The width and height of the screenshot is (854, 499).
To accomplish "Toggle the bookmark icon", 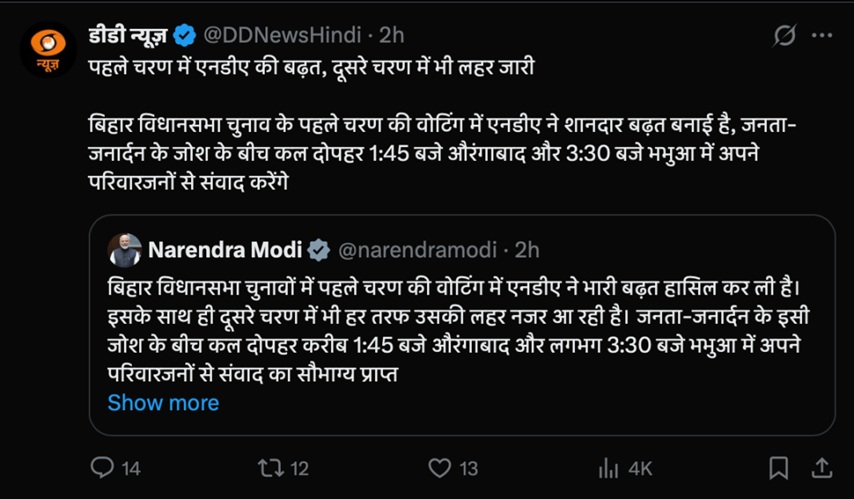I will [x=778, y=468].
